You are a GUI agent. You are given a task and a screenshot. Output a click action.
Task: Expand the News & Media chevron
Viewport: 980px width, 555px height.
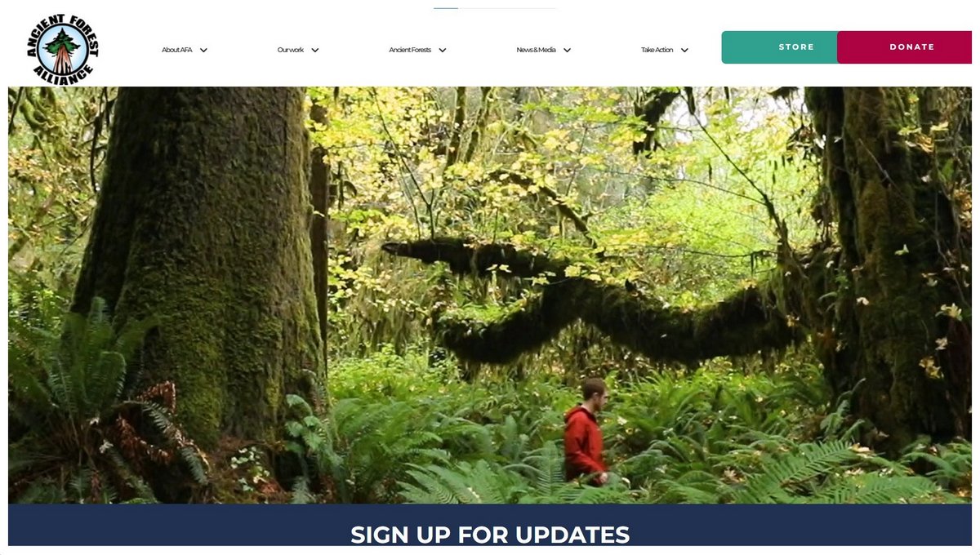point(567,51)
